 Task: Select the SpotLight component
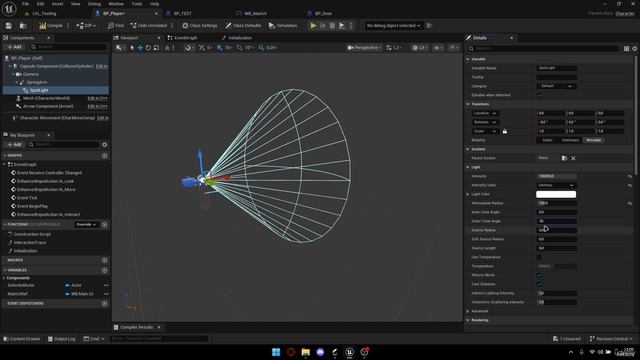(x=39, y=90)
